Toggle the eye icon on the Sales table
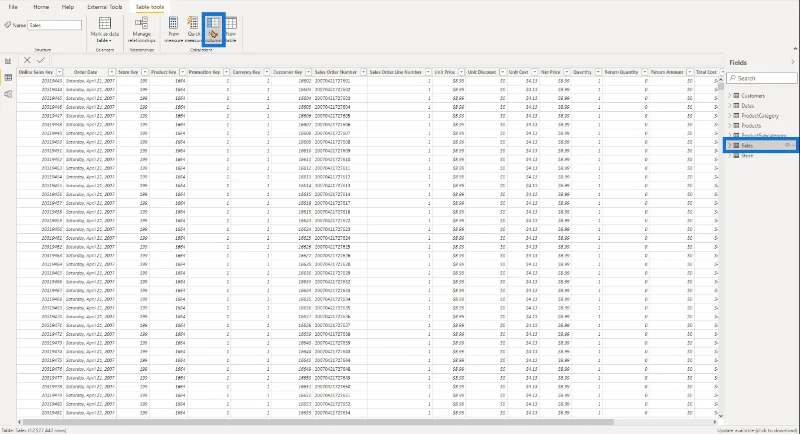 point(787,145)
